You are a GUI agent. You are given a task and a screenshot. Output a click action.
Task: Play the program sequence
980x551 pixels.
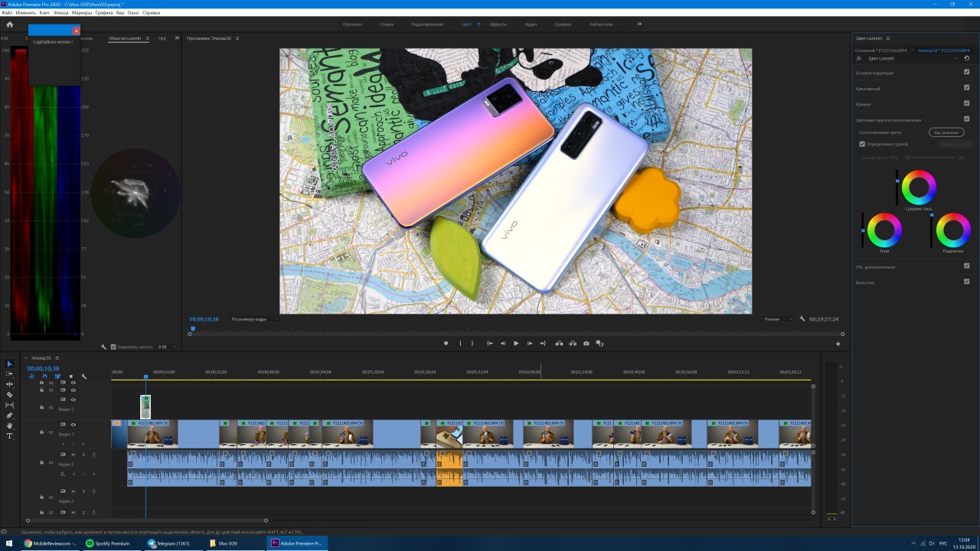[x=516, y=344]
